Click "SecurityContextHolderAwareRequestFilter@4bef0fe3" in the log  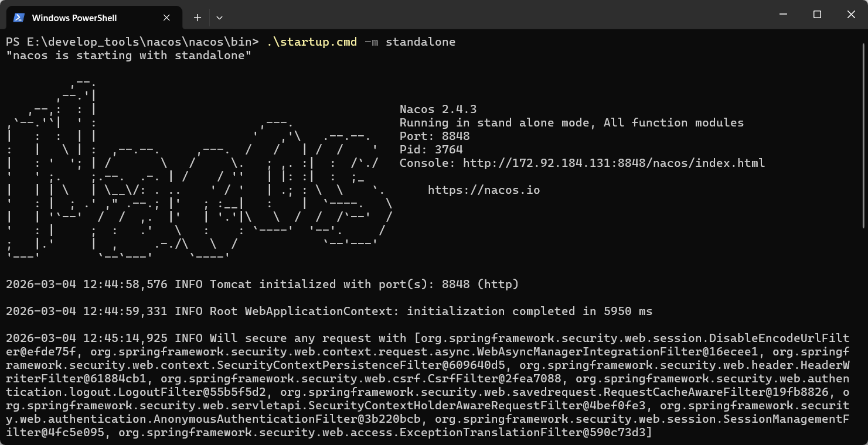476,405
